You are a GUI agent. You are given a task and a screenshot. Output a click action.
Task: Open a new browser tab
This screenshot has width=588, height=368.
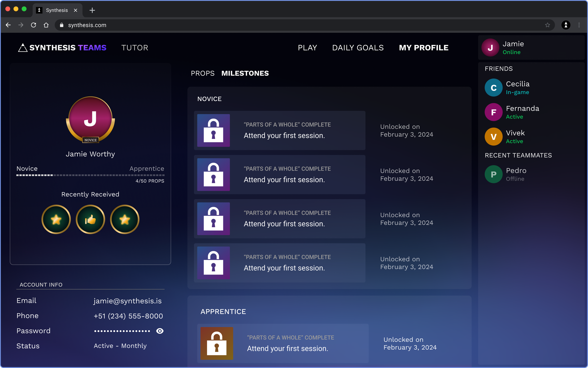(92, 10)
